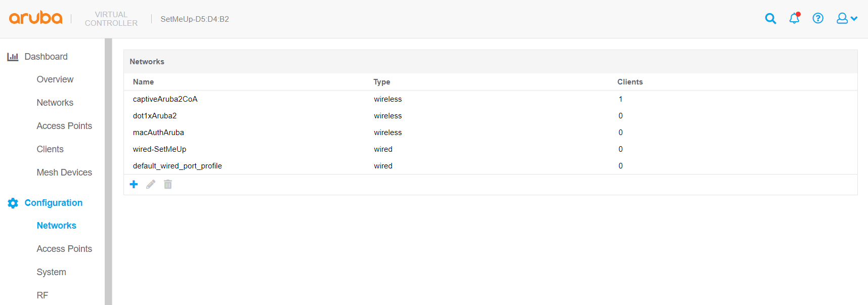Open Clients in the sidebar

coord(50,149)
